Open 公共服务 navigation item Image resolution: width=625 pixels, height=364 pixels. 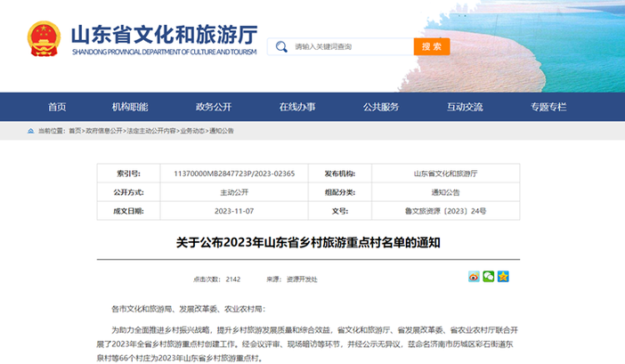click(x=381, y=107)
